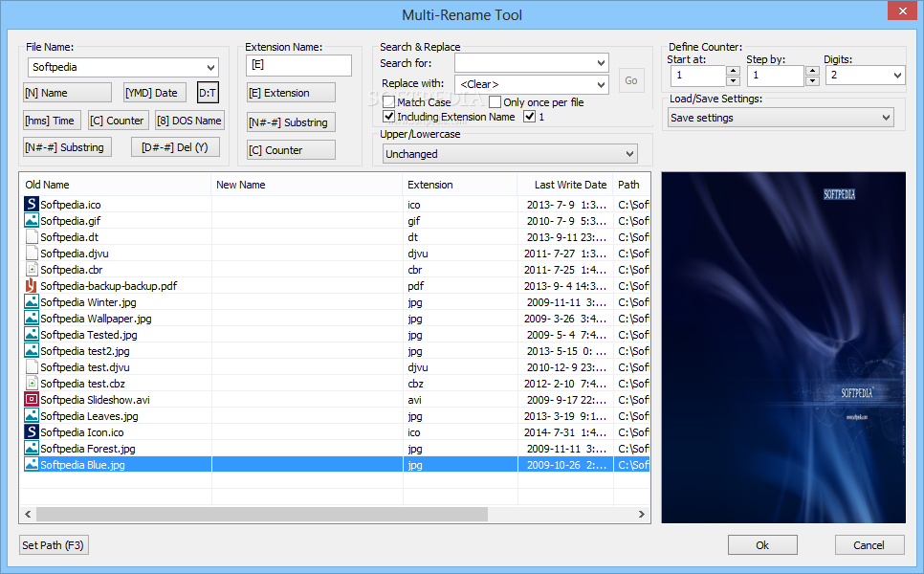The width and height of the screenshot is (924, 574).
Task: Click the Set Path (F3) button
Action: point(54,545)
